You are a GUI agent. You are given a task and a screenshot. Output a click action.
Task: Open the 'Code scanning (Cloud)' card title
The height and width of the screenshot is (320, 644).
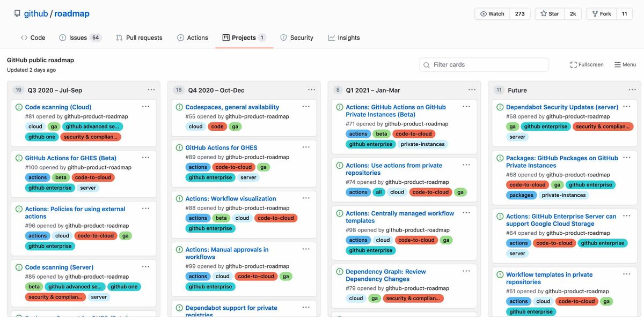coord(58,107)
